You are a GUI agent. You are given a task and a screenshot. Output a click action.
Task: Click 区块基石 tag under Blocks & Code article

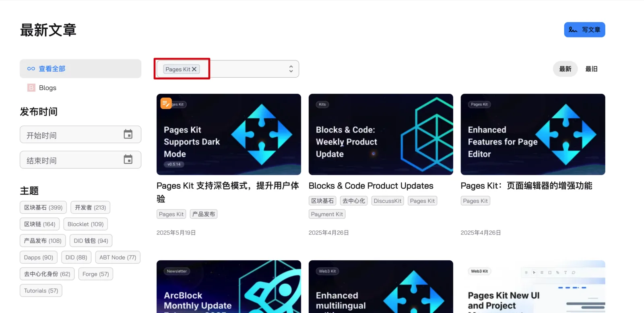click(x=322, y=201)
